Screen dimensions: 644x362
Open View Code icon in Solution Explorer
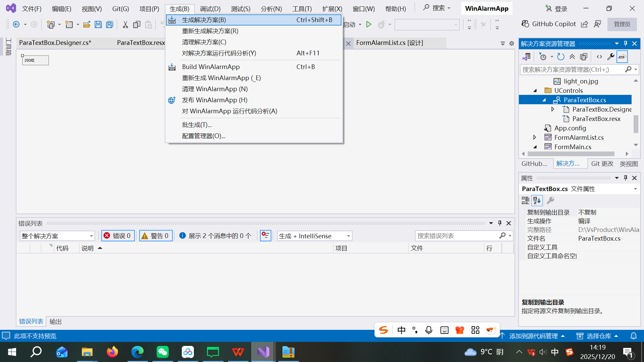point(599,57)
